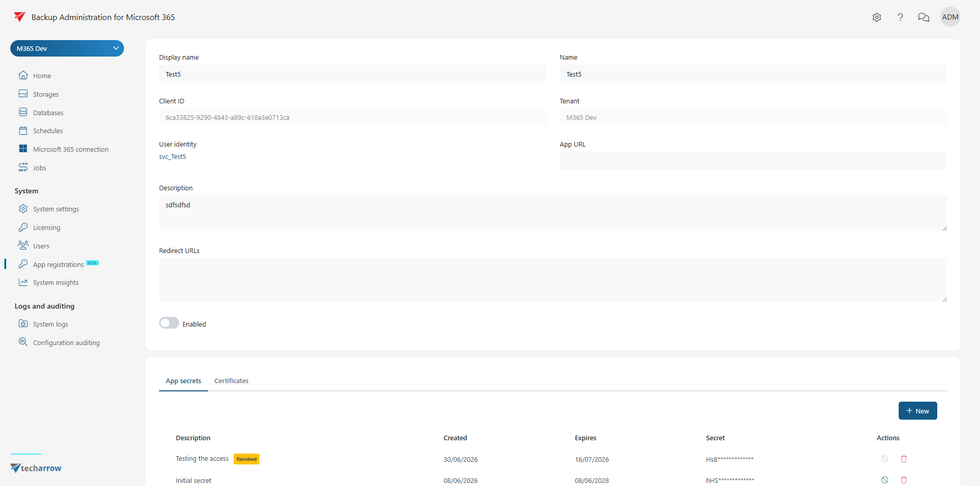This screenshot has height=486, width=980.
Task: Delete the Testing the access secret
Action: pyautogui.click(x=904, y=459)
